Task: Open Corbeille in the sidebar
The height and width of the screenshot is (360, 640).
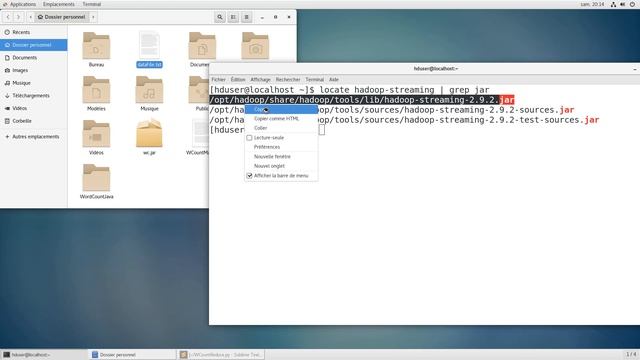Action: (x=33, y=121)
